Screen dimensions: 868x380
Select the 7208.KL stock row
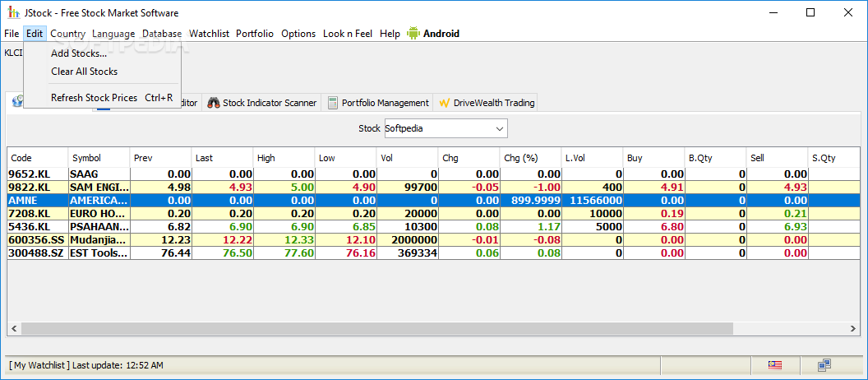433,214
